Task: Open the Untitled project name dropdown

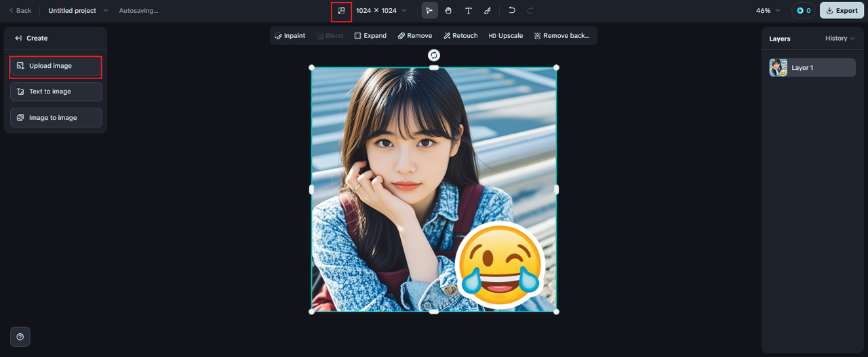Action: 78,11
